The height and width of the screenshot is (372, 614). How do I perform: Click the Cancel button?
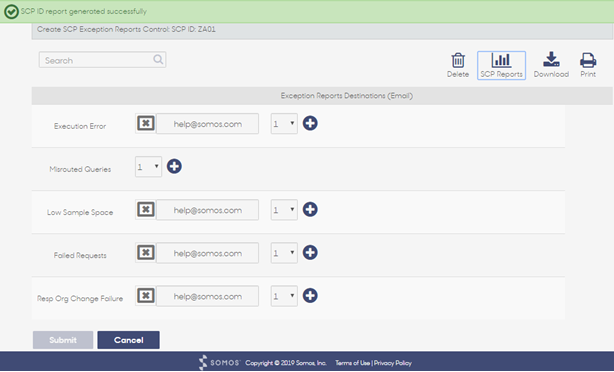(128, 340)
